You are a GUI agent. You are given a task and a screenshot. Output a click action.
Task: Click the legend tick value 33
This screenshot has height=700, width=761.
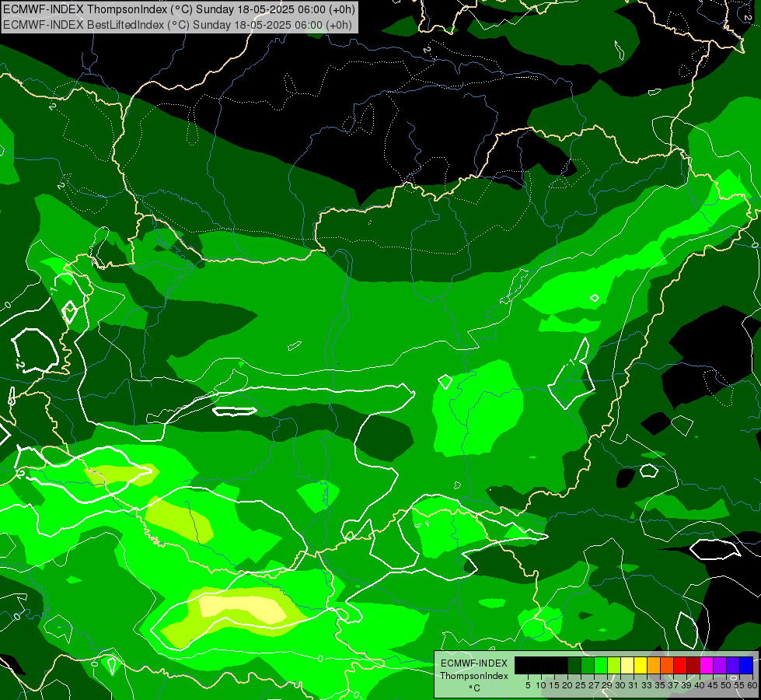pyautogui.click(x=647, y=685)
